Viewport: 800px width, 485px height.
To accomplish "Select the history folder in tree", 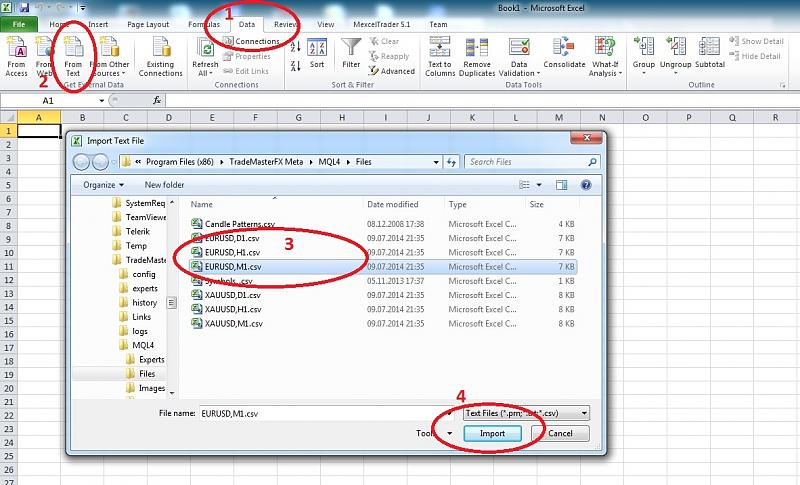I will (x=138, y=303).
